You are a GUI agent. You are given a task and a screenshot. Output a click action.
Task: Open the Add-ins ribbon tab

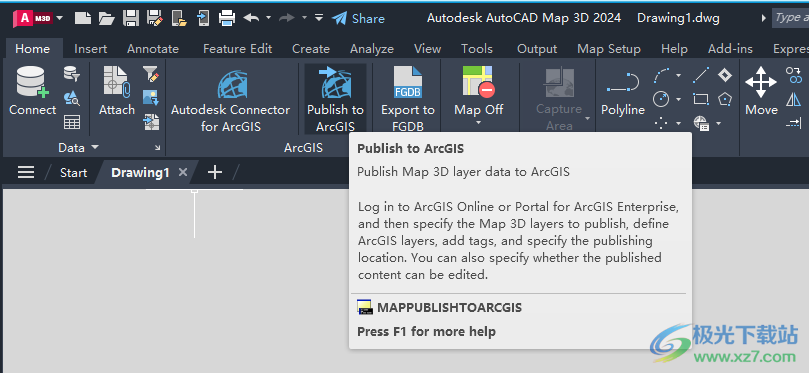[x=730, y=49]
